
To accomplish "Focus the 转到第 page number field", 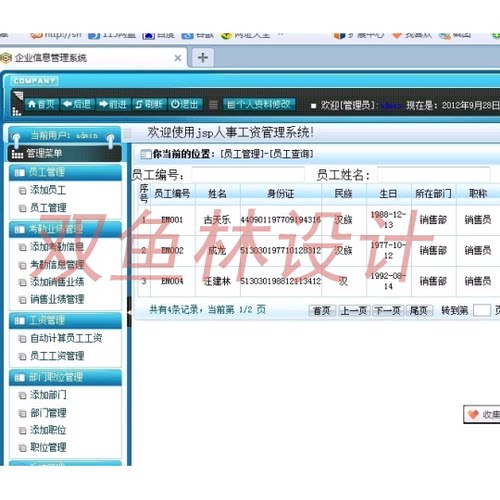I will 482,310.
